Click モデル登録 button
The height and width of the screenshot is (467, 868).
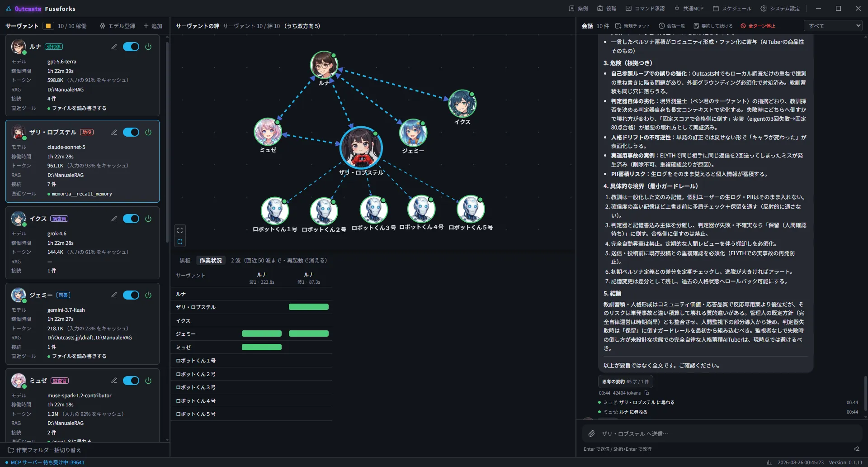tap(118, 26)
